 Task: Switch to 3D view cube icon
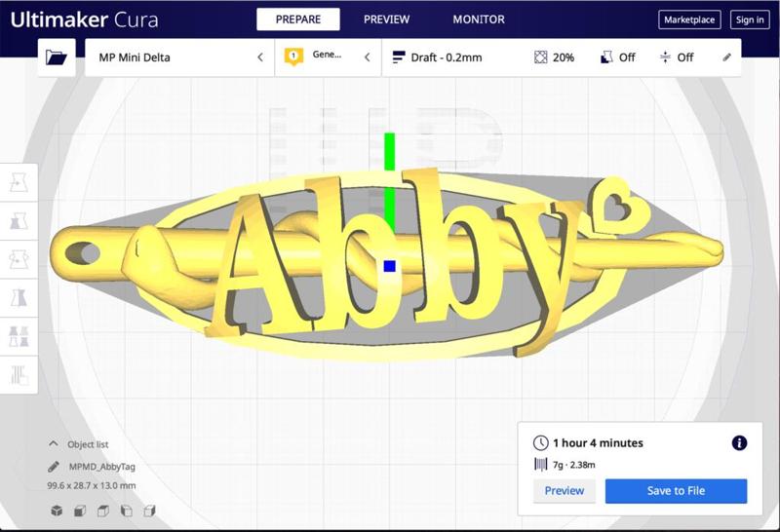pyautogui.click(x=57, y=511)
